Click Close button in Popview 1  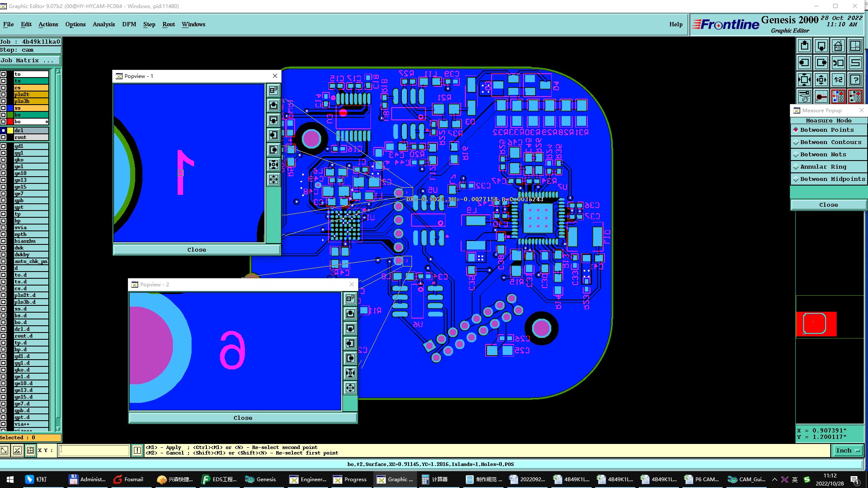pos(197,250)
